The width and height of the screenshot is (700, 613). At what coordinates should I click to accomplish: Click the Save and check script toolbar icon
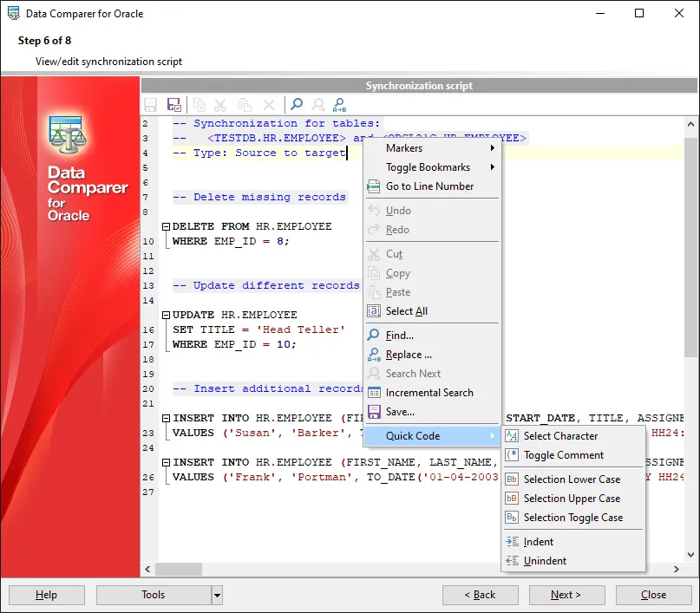173,105
